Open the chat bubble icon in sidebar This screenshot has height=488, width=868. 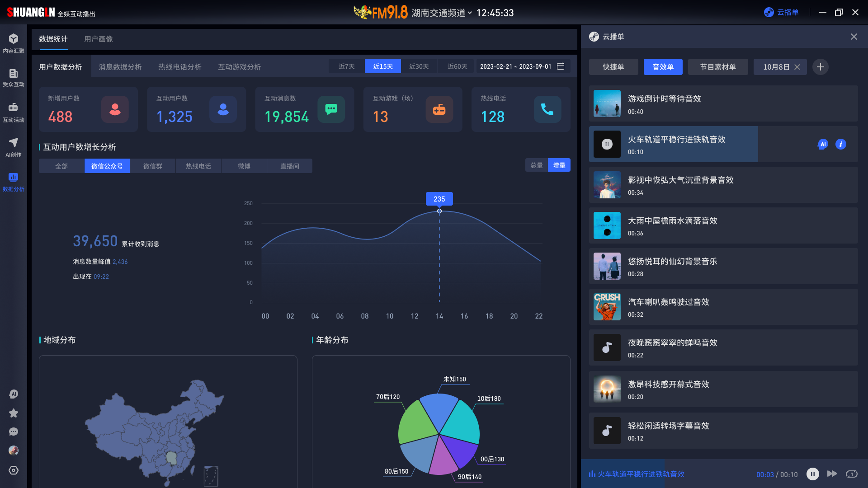tap(14, 432)
